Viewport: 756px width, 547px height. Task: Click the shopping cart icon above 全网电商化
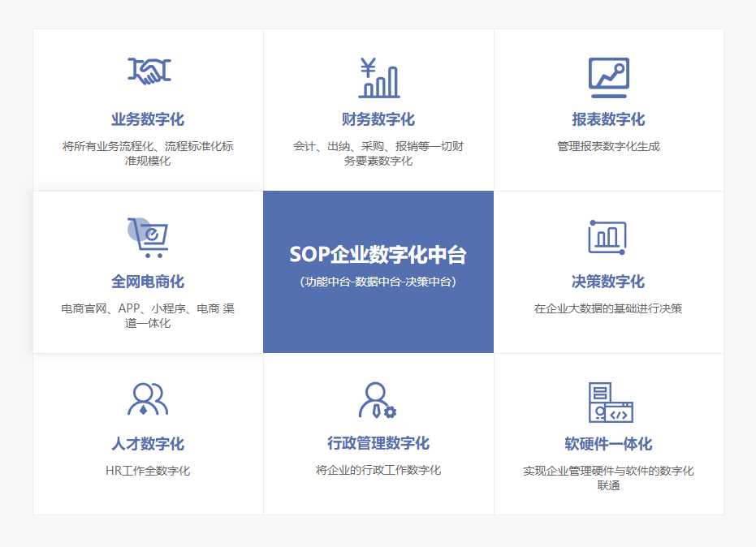point(148,238)
